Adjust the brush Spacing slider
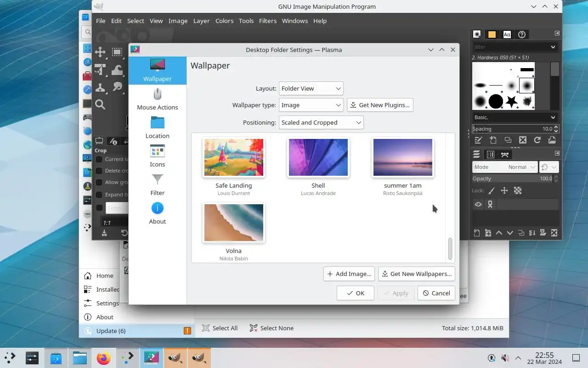The height and width of the screenshot is (368, 588). [515, 129]
